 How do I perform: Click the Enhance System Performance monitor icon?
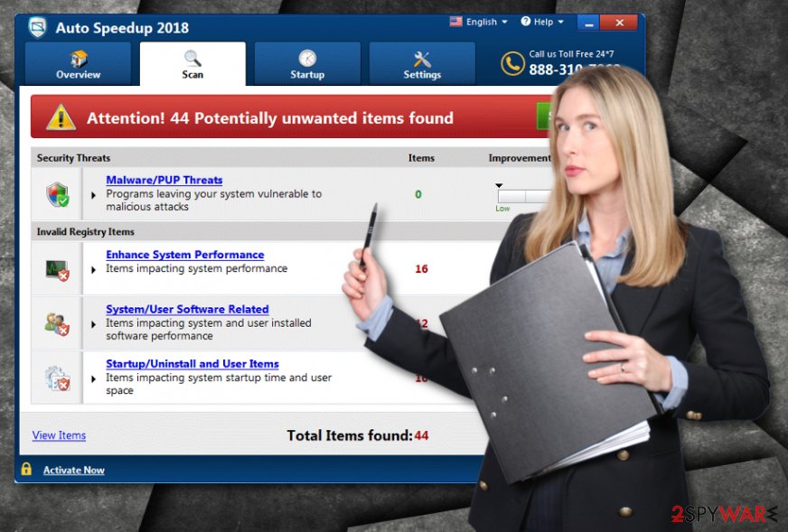[58, 270]
